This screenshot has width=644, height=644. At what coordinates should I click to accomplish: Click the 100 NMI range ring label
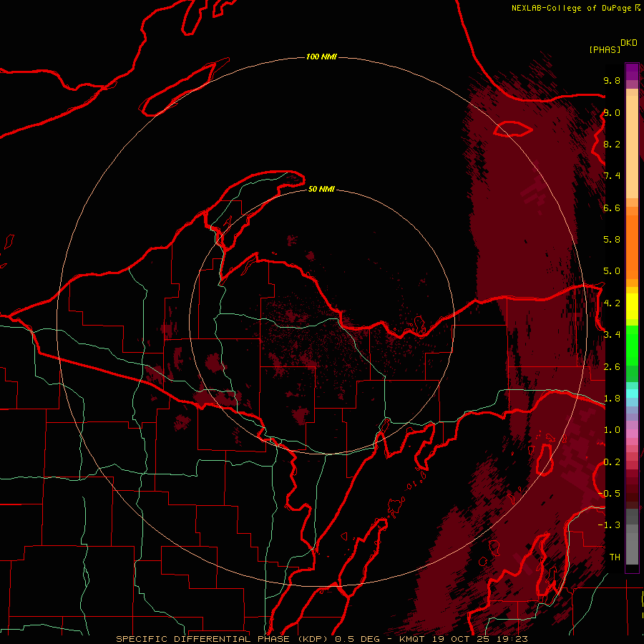[321, 57]
